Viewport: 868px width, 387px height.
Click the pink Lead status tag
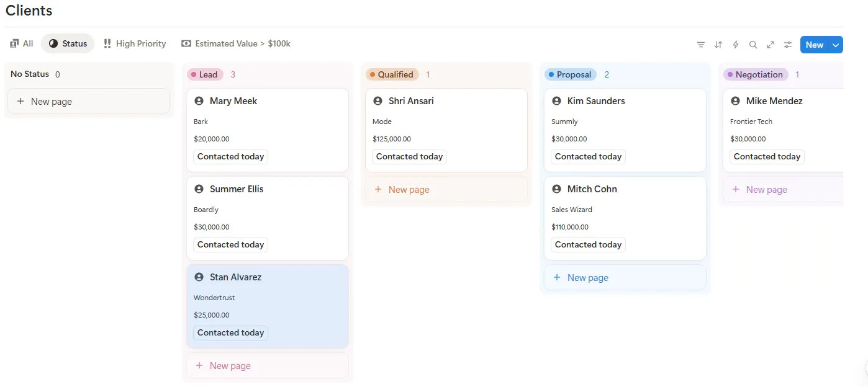click(205, 74)
